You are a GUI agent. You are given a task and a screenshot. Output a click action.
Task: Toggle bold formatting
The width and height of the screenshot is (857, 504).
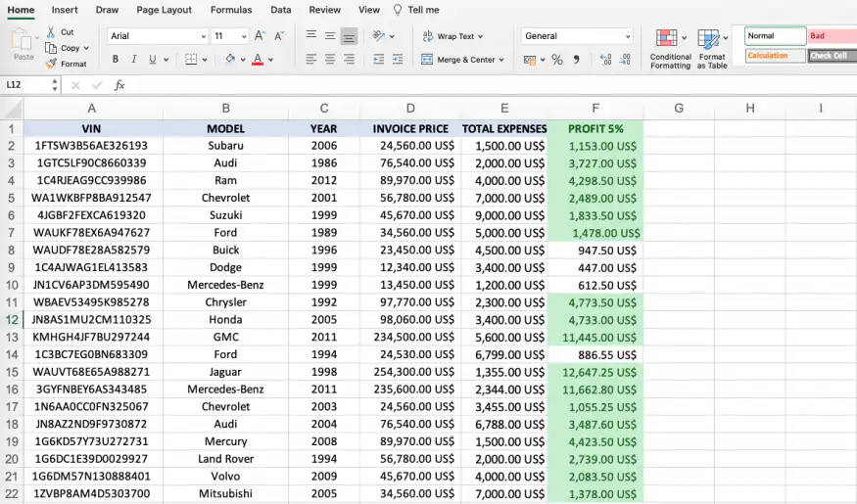pyautogui.click(x=116, y=59)
